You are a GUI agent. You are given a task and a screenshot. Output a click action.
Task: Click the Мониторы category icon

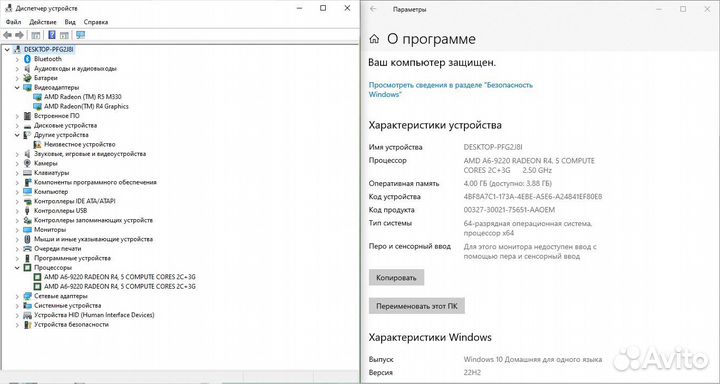27,229
